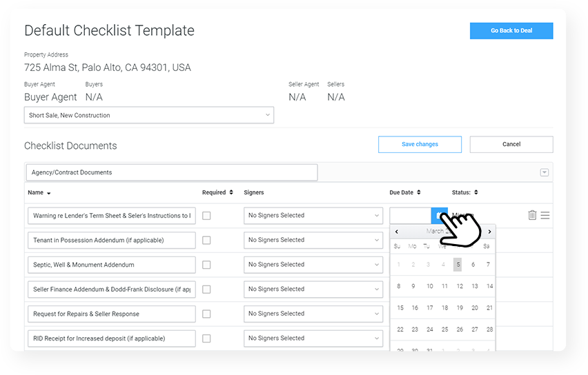This screenshot has height=375, width=588.
Task: Click Go Back to Deal button
Action: click(511, 31)
